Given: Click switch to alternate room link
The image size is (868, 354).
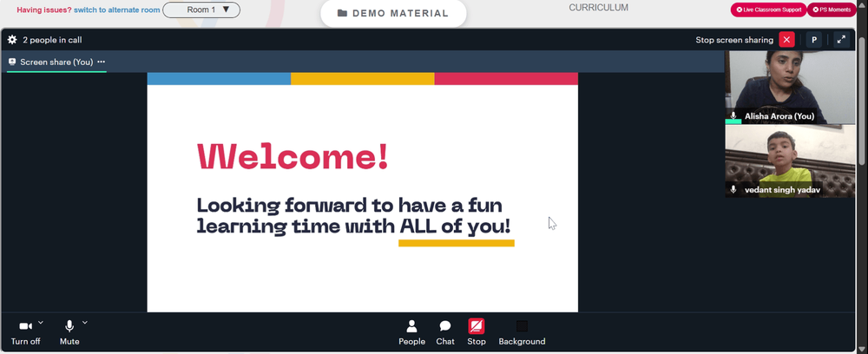Looking at the screenshot, I should pos(117,10).
